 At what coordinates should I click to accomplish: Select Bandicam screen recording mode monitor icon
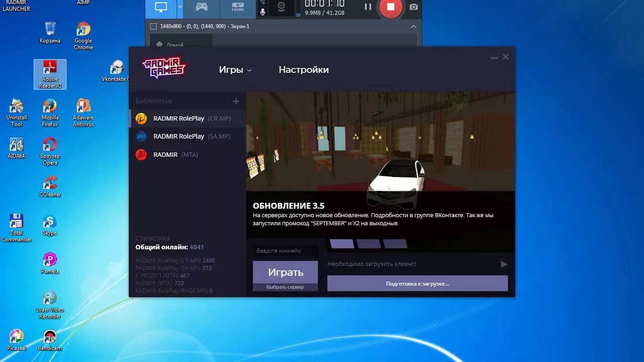click(x=161, y=8)
